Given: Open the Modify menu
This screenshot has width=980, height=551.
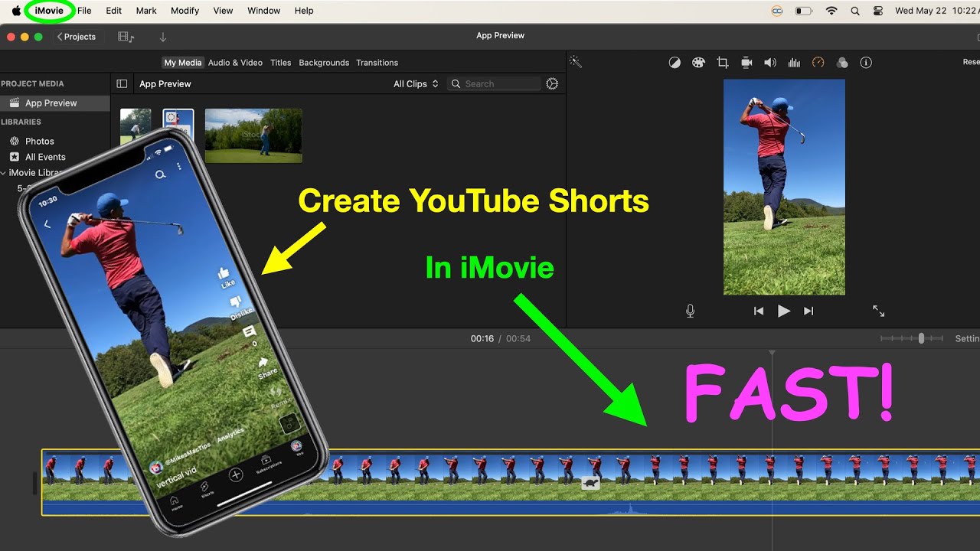Looking at the screenshot, I should pyautogui.click(x=185, y=11).
